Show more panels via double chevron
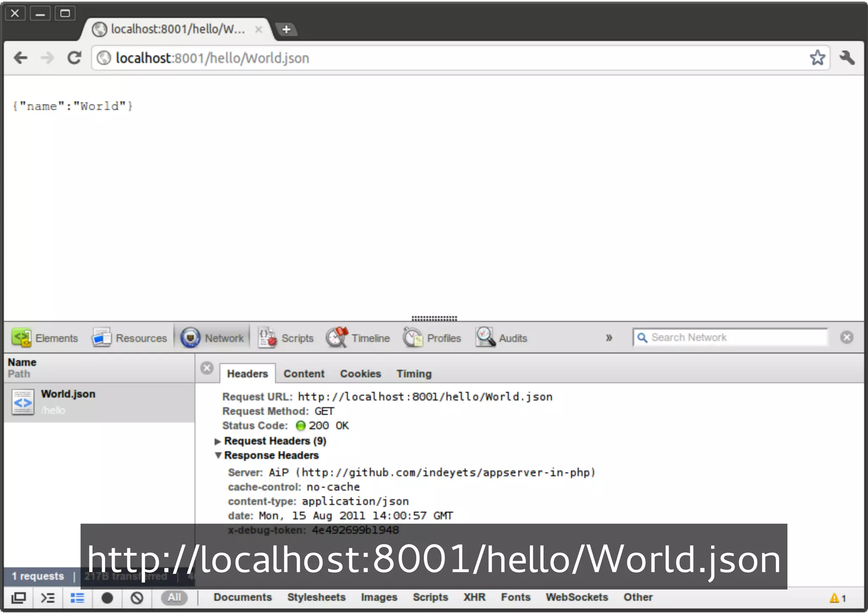868x614 pixels. coord(609,338)
